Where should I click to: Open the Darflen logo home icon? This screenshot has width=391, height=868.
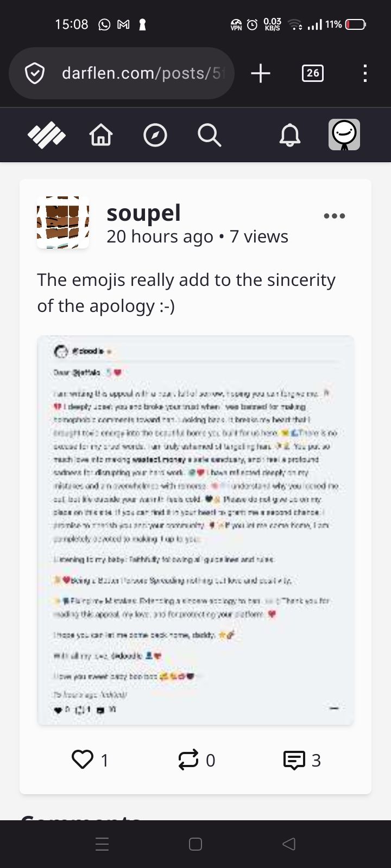47,135
